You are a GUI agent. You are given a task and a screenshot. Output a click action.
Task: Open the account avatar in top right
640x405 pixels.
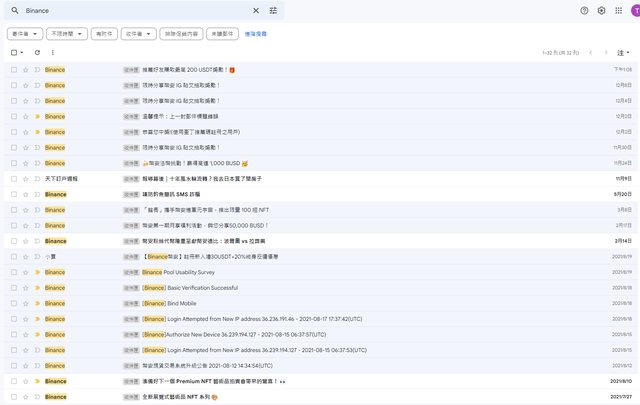[637, 10]
